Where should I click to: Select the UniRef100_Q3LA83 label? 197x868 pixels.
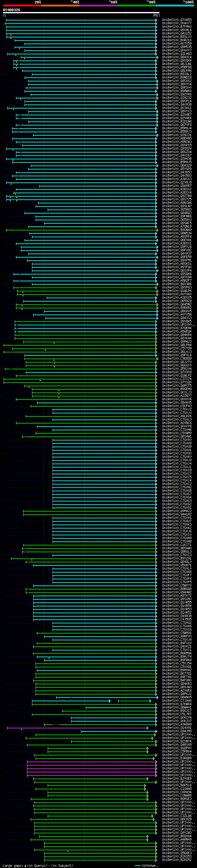point(177,54)
